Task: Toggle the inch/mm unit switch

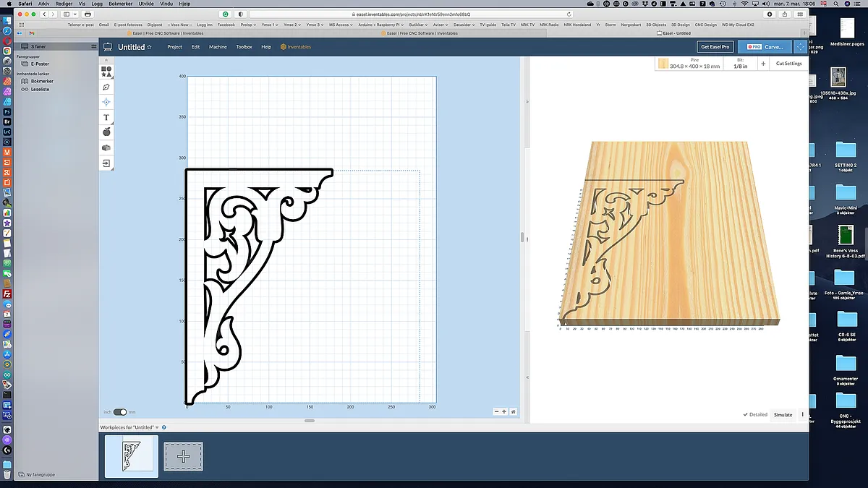Action: (x=120, y=412)
